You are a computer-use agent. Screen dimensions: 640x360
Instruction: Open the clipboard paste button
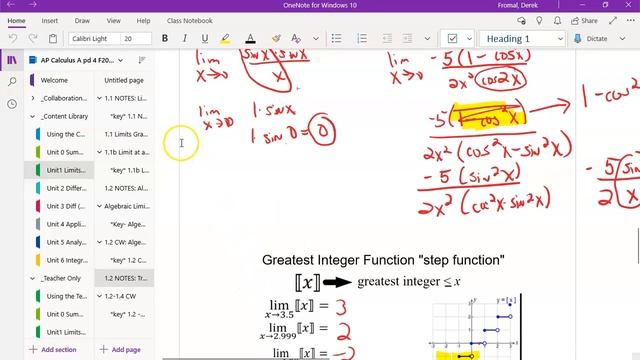[53, 39]
